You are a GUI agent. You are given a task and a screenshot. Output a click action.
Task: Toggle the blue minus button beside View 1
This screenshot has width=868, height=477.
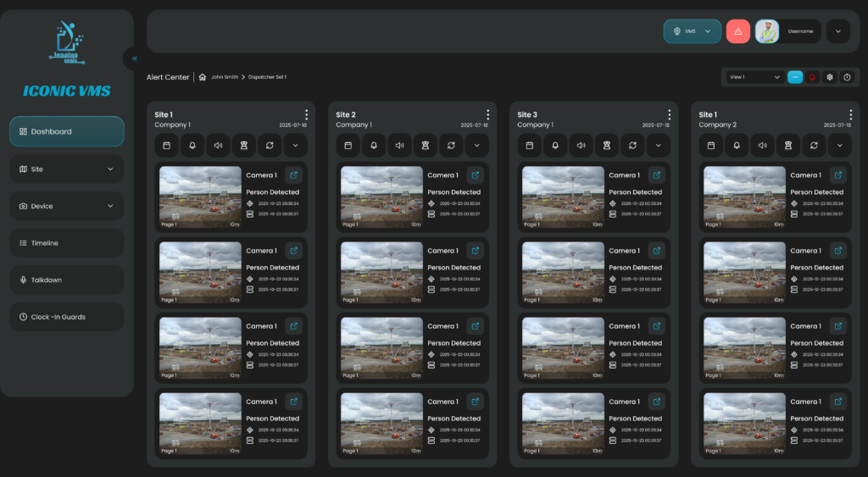795,77
